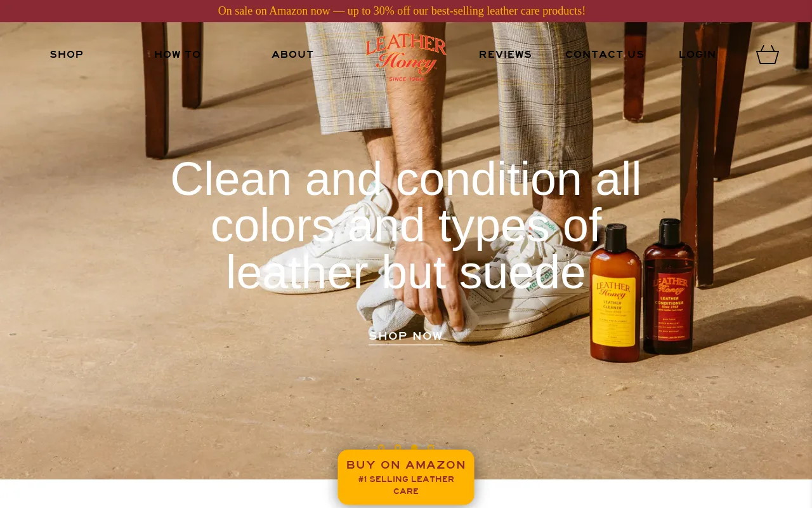Screen dimensions: 812x508
Task: Select the first carousel slide dot
Action: coord(381,448)
